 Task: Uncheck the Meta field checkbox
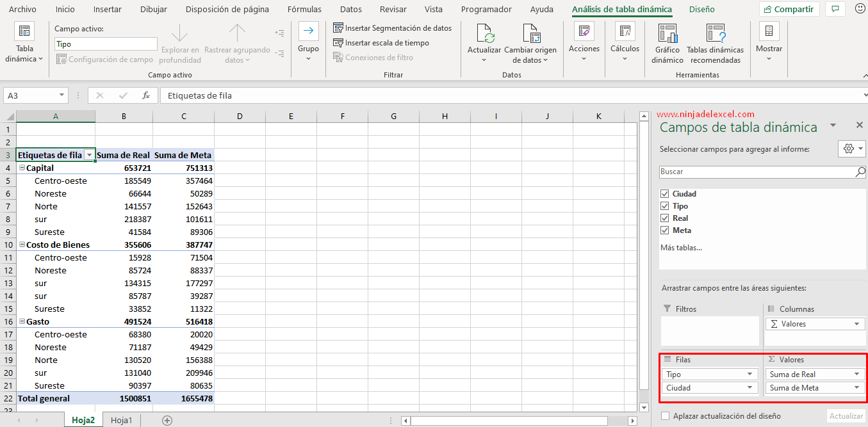[x=664, y=230]
